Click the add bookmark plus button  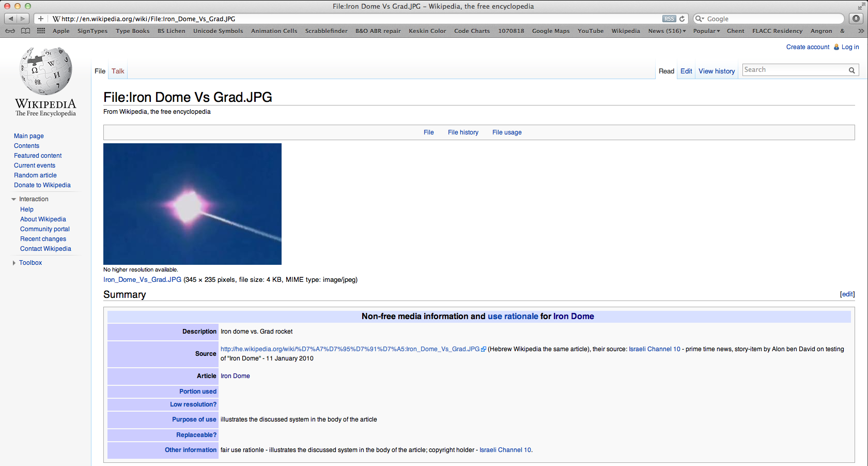click(x=41, y=19)
